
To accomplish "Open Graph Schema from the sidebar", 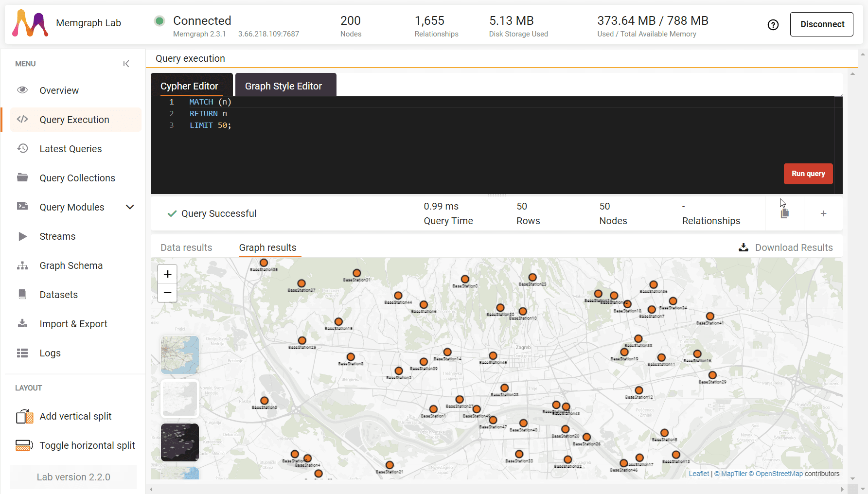I will 71,265.
